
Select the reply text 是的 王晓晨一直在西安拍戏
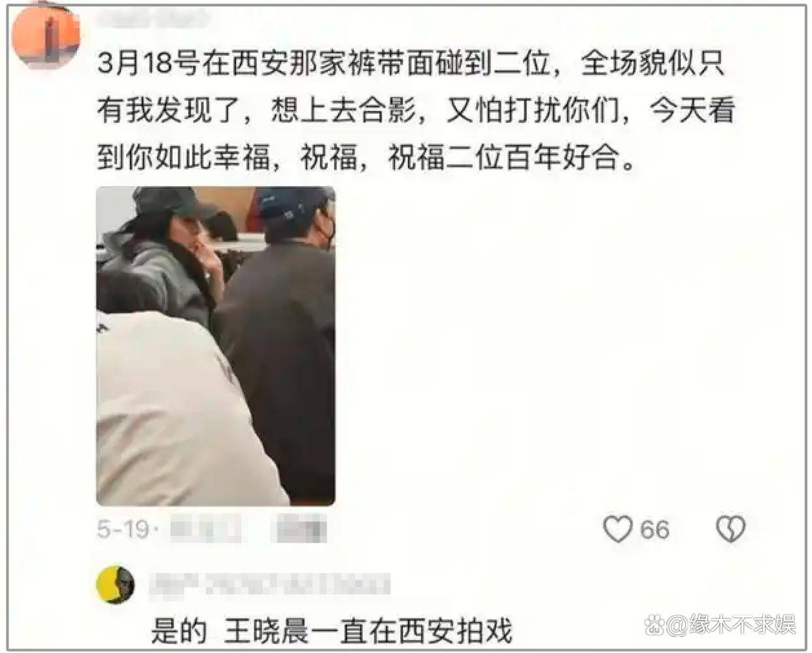click(x=331, y=631)
